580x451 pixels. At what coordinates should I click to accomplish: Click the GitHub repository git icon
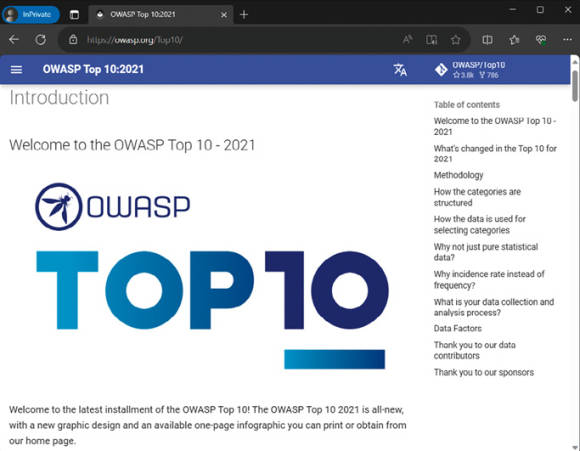click(441, 70)
